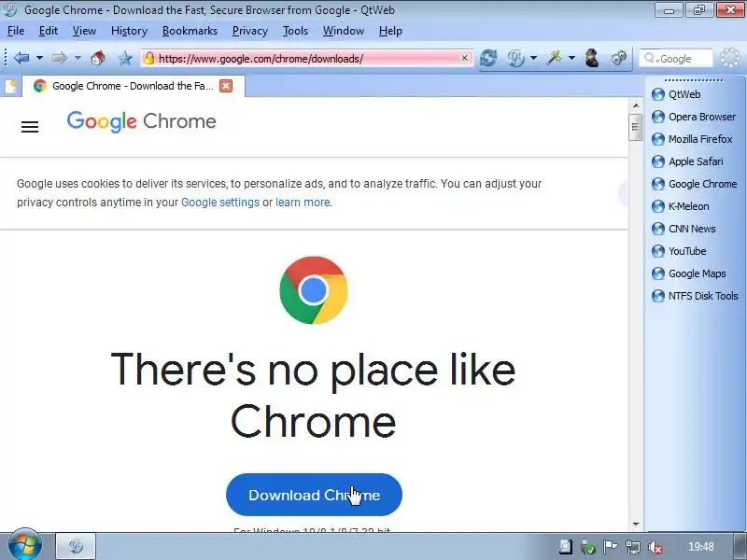Viewport: 747px width, 560px height.
Task: Go to home page via house icon
Action: [x=98, y=58]
